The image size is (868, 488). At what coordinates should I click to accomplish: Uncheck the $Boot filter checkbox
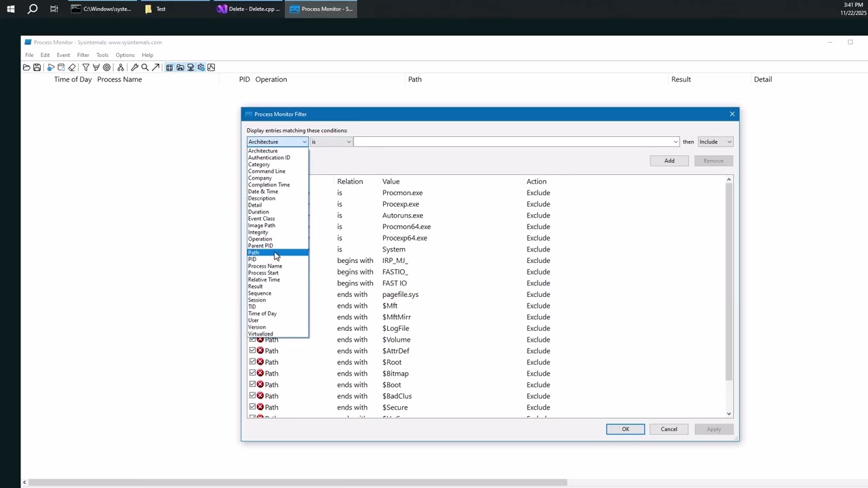click(252, 384)
